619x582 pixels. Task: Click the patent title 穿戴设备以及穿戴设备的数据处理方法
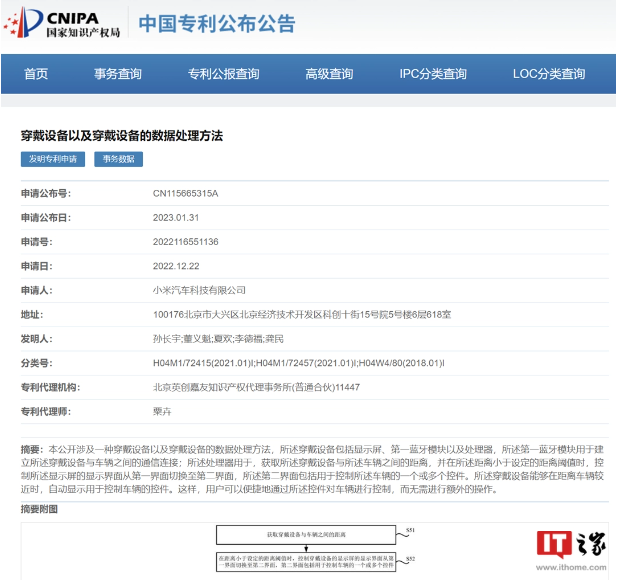pyautogui.click(x=122, y=135)
